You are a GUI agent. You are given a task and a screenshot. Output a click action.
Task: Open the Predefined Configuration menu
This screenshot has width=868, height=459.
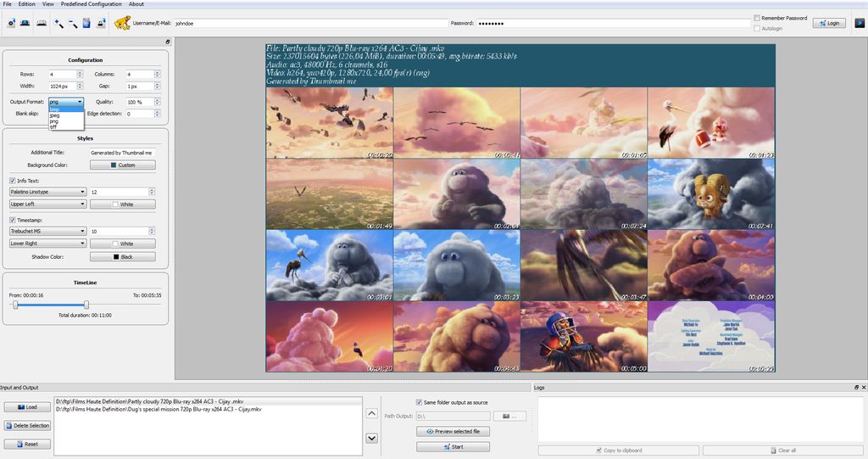(91, 4)
